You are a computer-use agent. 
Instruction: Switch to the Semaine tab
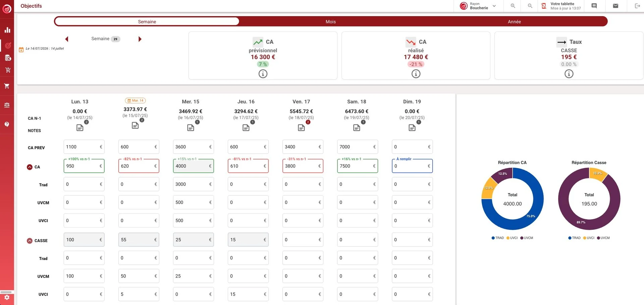[x=147, y=21]
